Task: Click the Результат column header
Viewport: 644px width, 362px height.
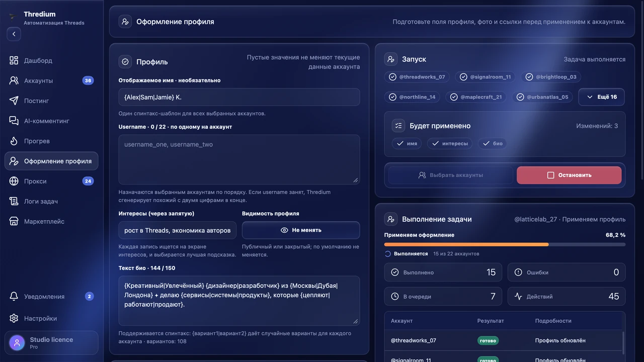Action: tap(491, 321)
